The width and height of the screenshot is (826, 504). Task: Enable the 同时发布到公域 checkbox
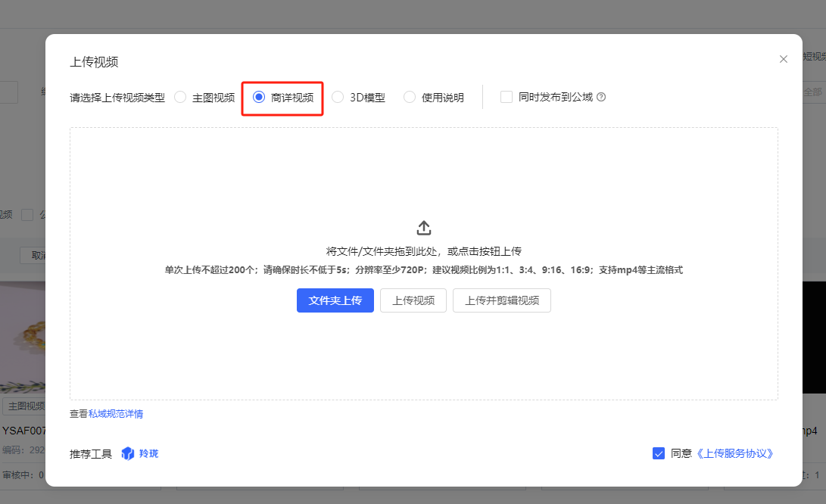point(507,97)
